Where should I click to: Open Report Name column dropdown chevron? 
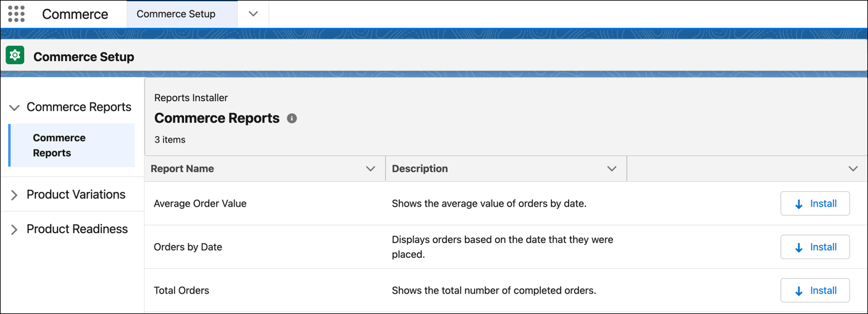(370, 168)
